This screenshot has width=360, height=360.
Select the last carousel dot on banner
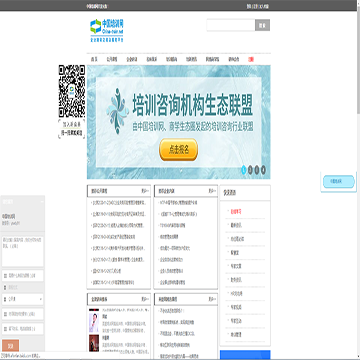tap(263, 170)
